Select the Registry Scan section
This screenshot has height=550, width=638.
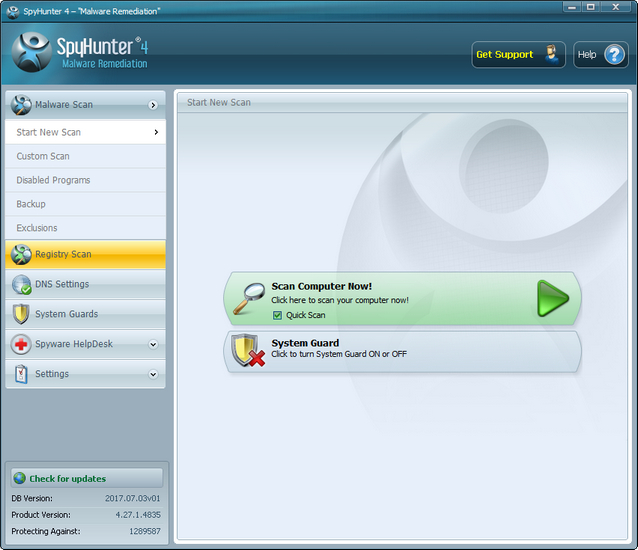pos(85,255)
